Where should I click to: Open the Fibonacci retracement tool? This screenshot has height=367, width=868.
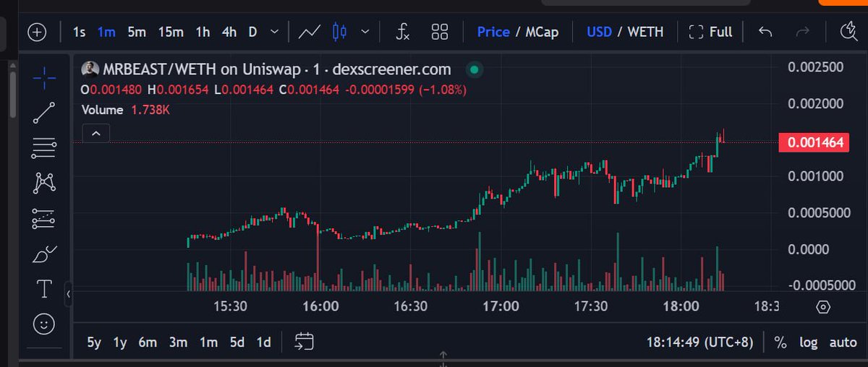tap(44, 148)
